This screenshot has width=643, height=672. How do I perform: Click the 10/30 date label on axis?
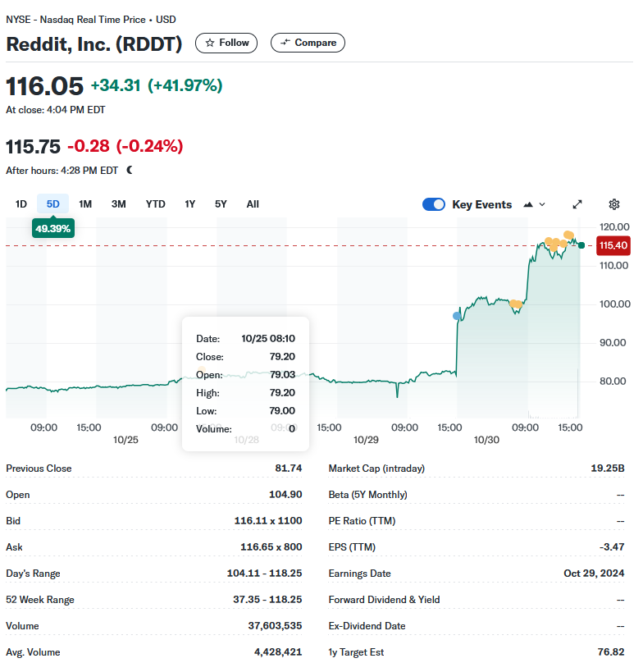(486, 440)
